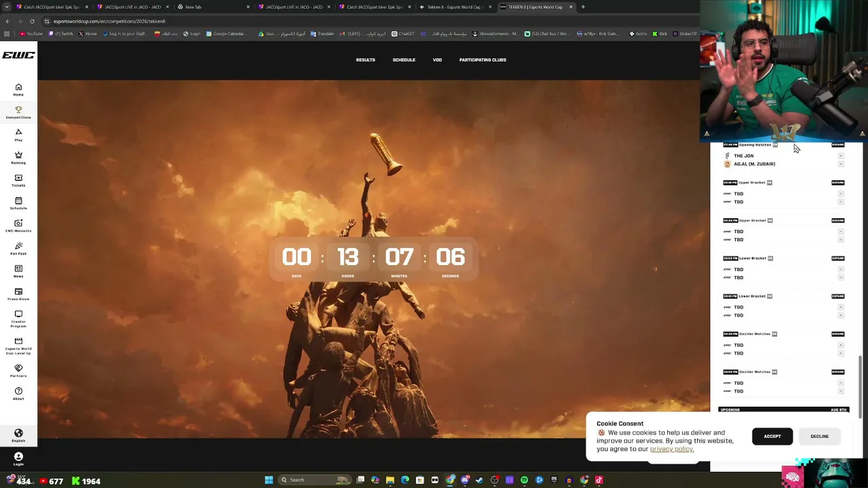Expand the first Lower Bracket match

(838, 258)
